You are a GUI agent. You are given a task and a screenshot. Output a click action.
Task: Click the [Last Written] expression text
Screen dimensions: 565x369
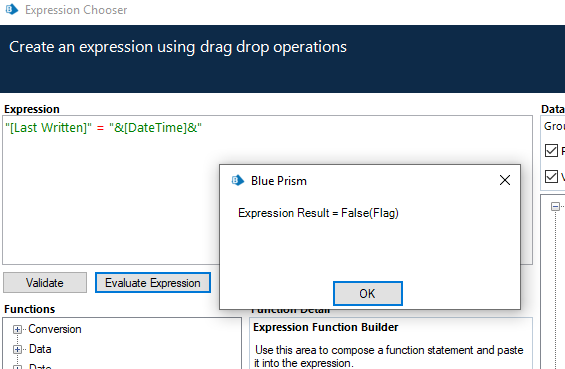(x=48, y=128)
